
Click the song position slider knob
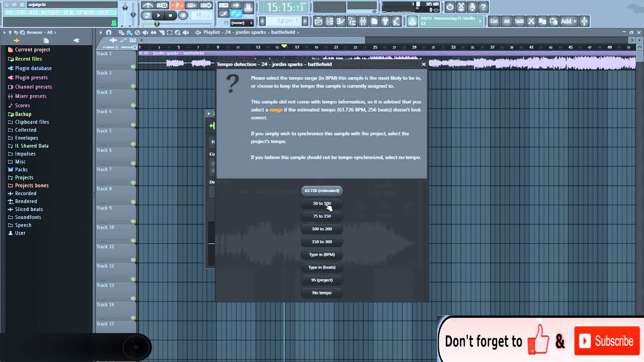(x=157, y=24)
